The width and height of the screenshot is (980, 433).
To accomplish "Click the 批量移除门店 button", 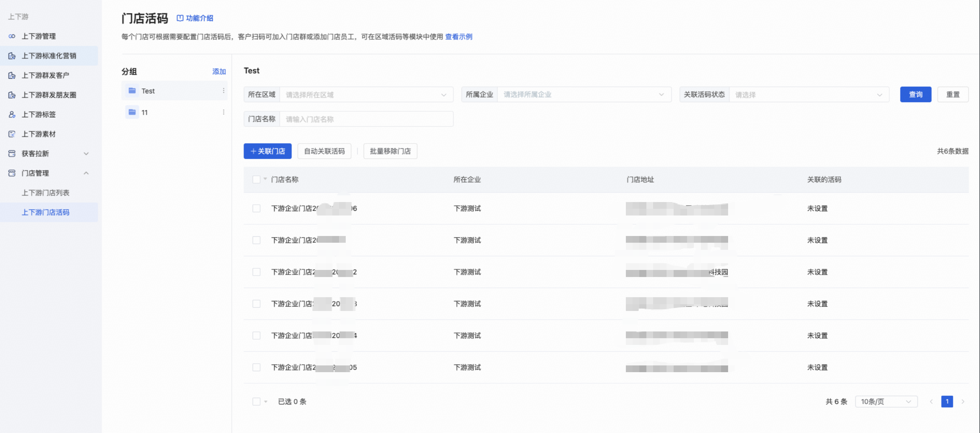I will coord(390,151).
